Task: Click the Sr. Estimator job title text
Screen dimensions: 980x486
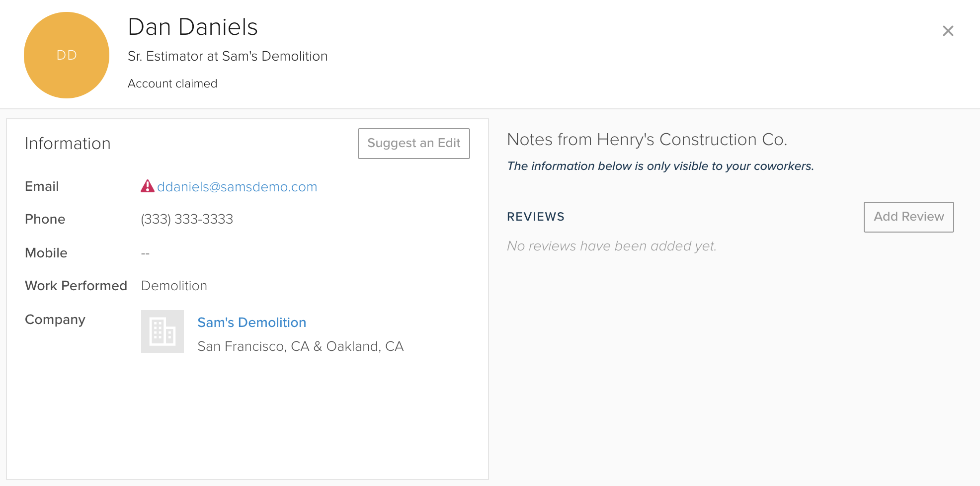Action: 228,56
